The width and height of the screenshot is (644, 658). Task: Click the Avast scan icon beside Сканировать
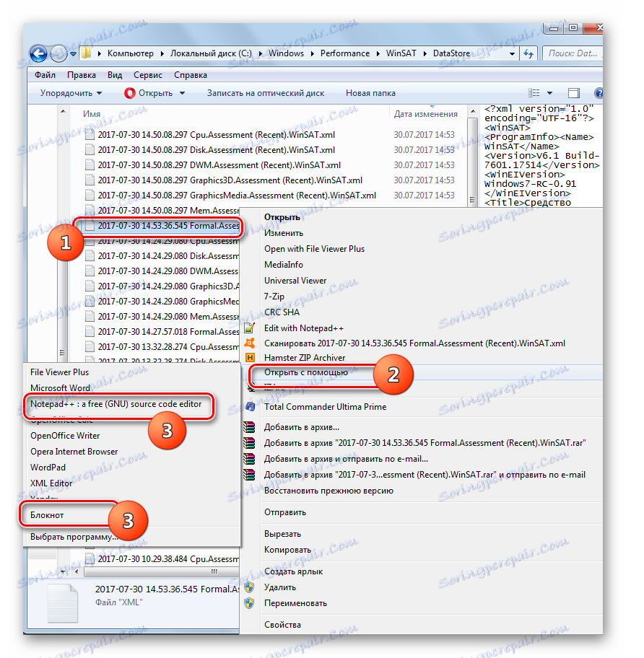tap(249, 343)
